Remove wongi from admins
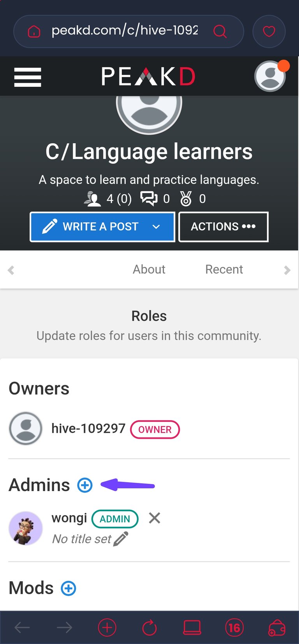299x644 pixels. click(x=155, y=518)
